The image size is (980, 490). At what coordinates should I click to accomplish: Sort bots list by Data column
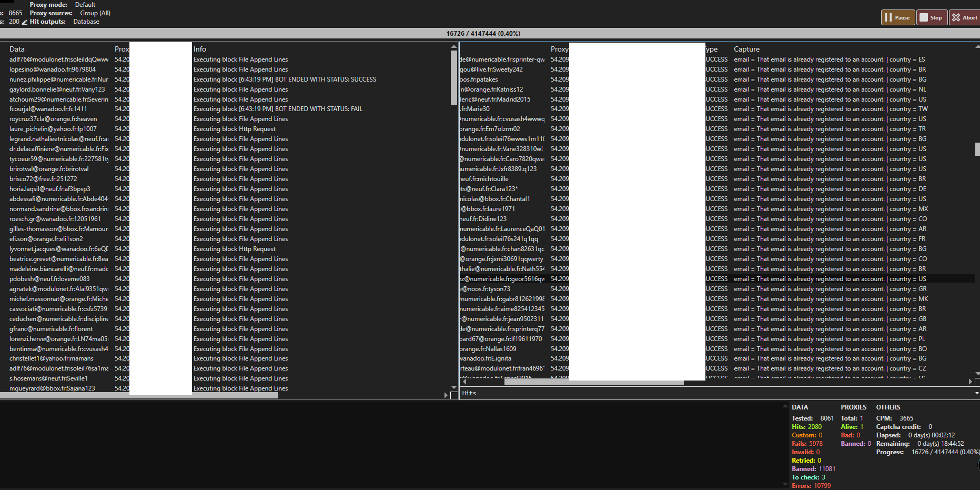[x=17, y=49]
